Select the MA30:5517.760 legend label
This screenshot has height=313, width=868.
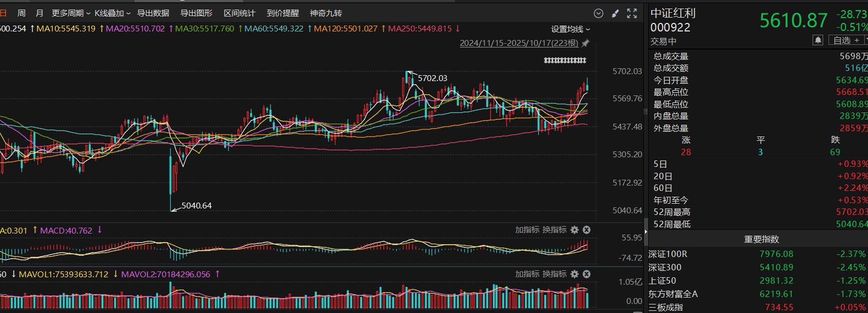205,29
